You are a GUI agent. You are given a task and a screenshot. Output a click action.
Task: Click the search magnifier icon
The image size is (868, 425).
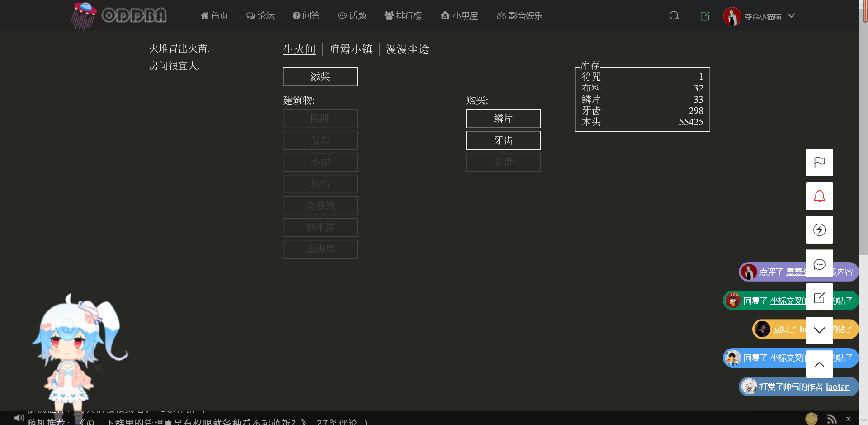(x=675, y=16)
